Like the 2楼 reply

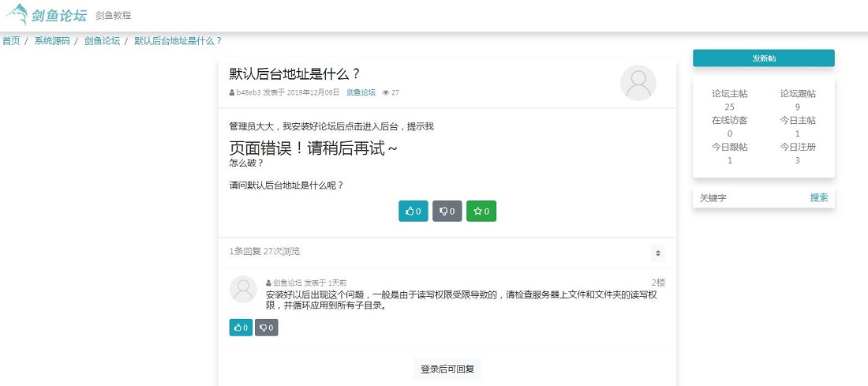point(241,328)
